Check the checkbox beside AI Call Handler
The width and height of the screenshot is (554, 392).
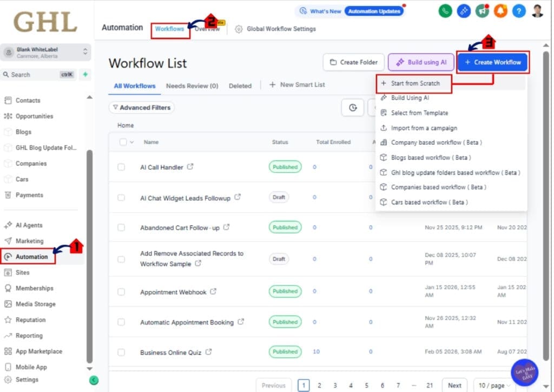[121, 167]
